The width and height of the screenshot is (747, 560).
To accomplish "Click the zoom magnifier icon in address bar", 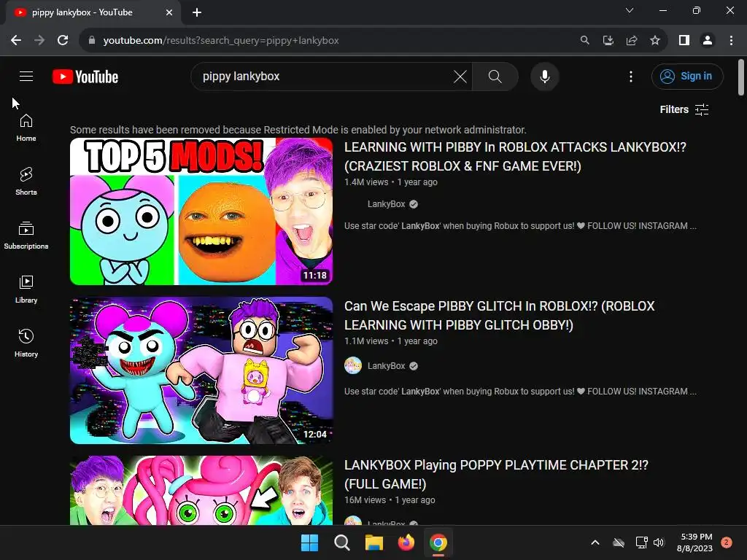I will pyautogui.click(x=584, y=41).
